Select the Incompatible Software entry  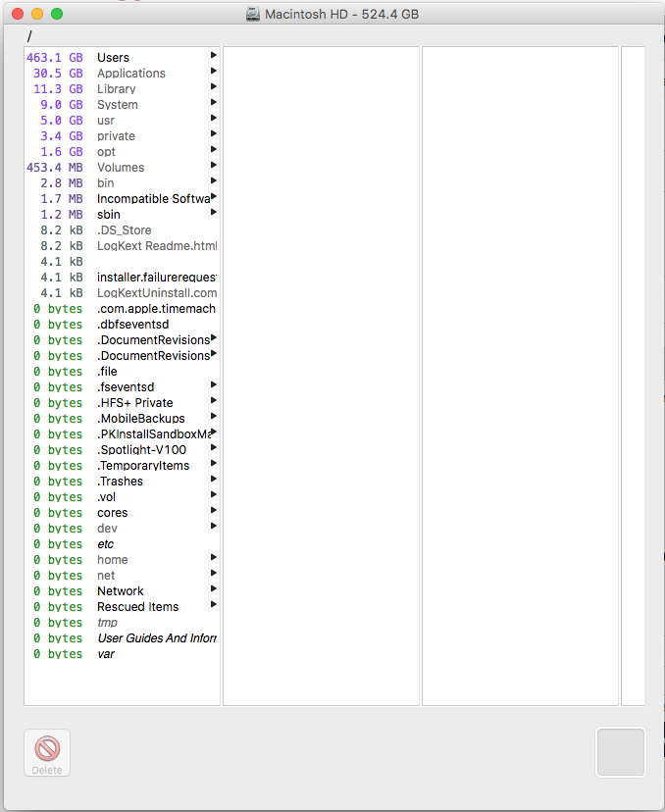[x=154, y=199]
